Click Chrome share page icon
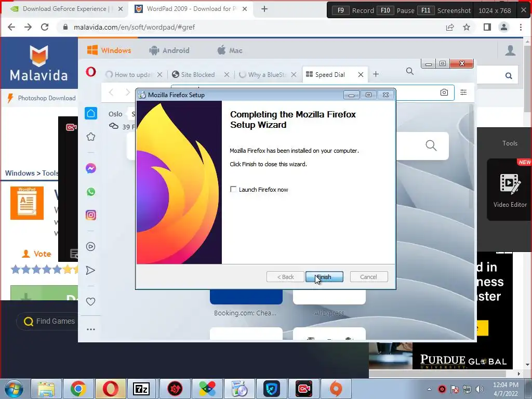This screenshot has height=399, width=532. pos(450,27)
